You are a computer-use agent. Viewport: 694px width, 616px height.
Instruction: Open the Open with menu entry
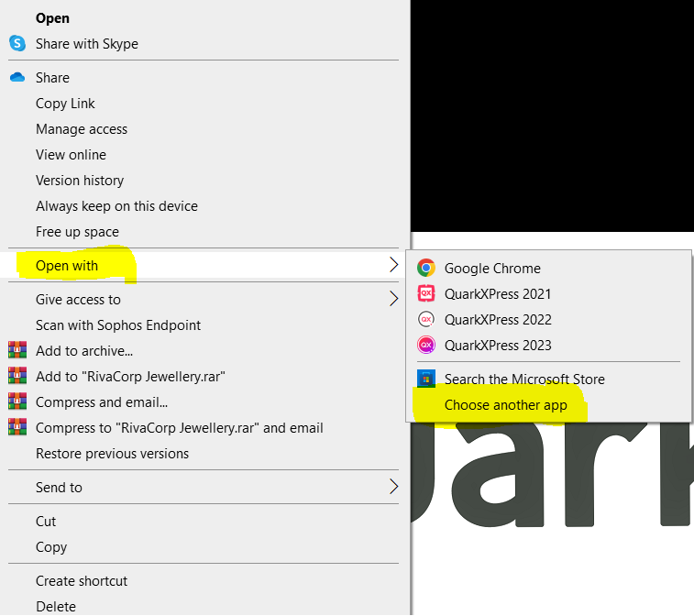(x=204, y=265)
